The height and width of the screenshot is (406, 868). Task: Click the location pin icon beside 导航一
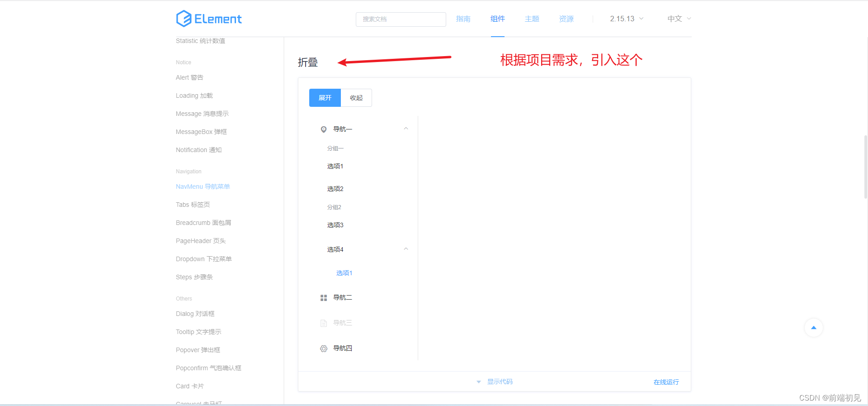(x=324, y=129)
